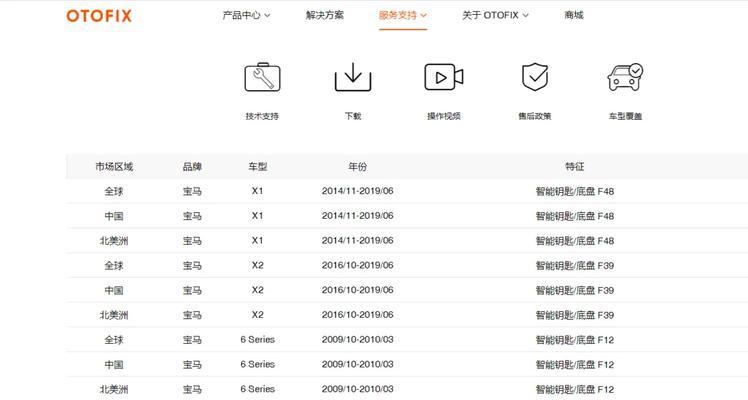
Task: Click X2 model in the 中国 row
Action: [258, 290]
